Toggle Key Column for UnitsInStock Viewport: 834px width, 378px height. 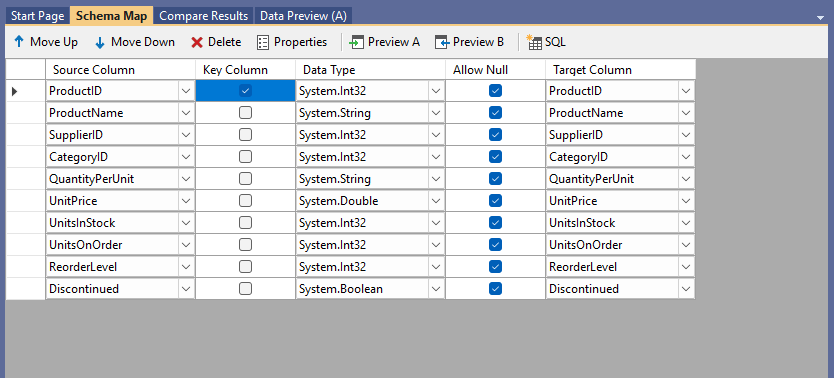(245, 223)
